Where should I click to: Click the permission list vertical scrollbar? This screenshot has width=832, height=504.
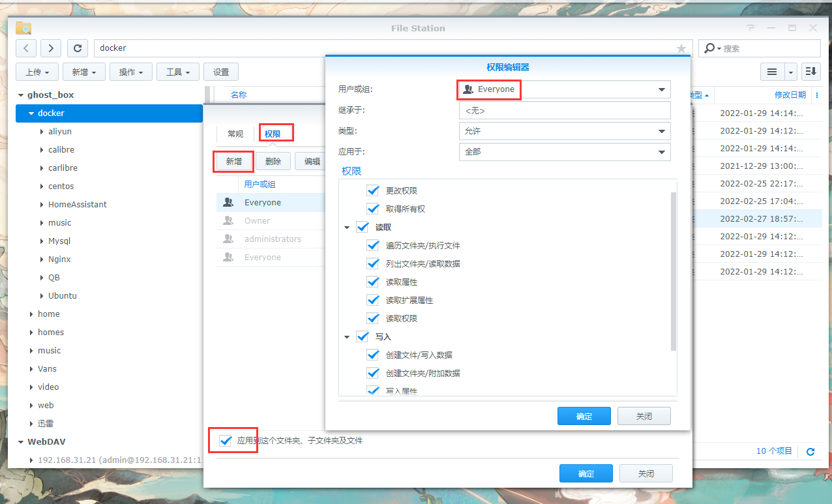[674, 271]
